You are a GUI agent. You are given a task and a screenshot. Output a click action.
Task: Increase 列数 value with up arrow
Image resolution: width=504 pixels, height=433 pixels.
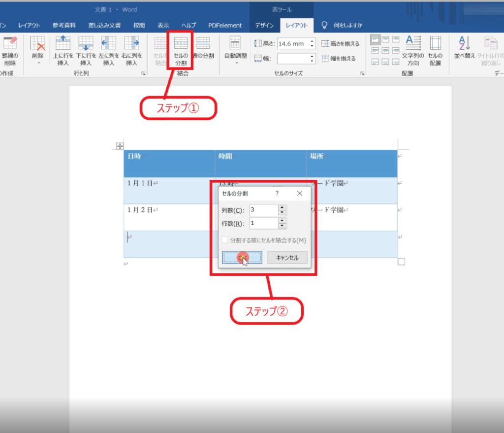[x=282, y=208]
